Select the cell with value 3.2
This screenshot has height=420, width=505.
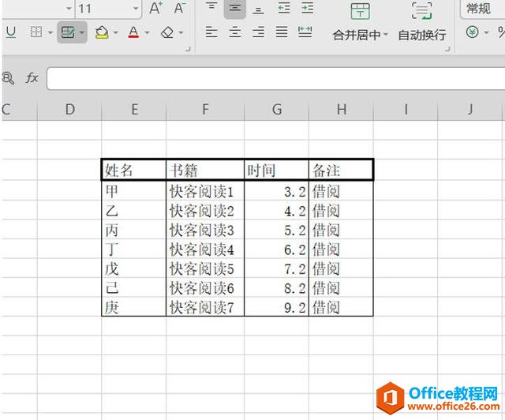[277, 191]
